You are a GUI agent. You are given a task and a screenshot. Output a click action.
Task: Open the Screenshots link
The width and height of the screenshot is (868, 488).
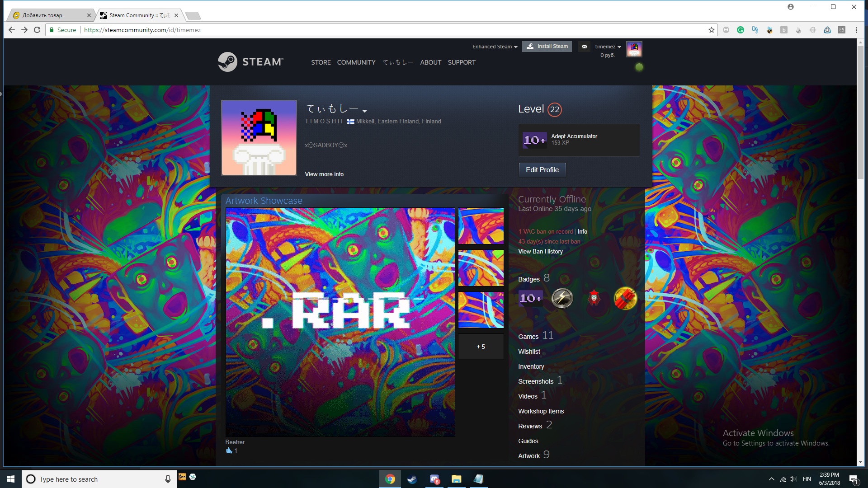536,381
